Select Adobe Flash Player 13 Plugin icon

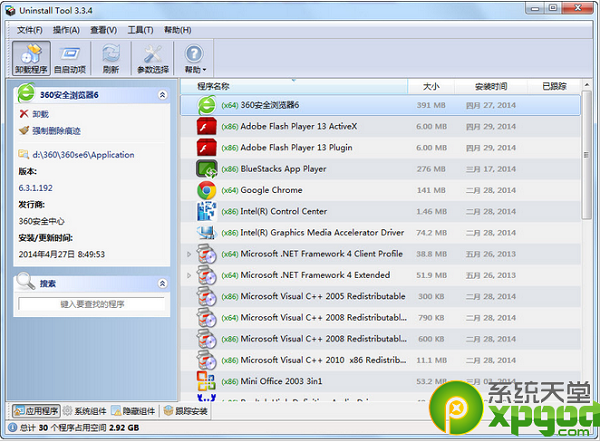click(207, 148)
